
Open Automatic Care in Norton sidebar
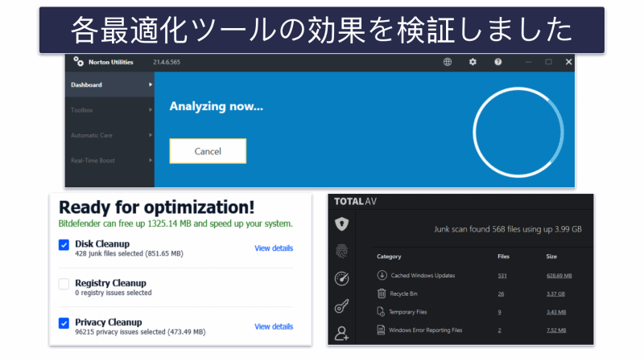pyautogui.click(x=109, y=135)
